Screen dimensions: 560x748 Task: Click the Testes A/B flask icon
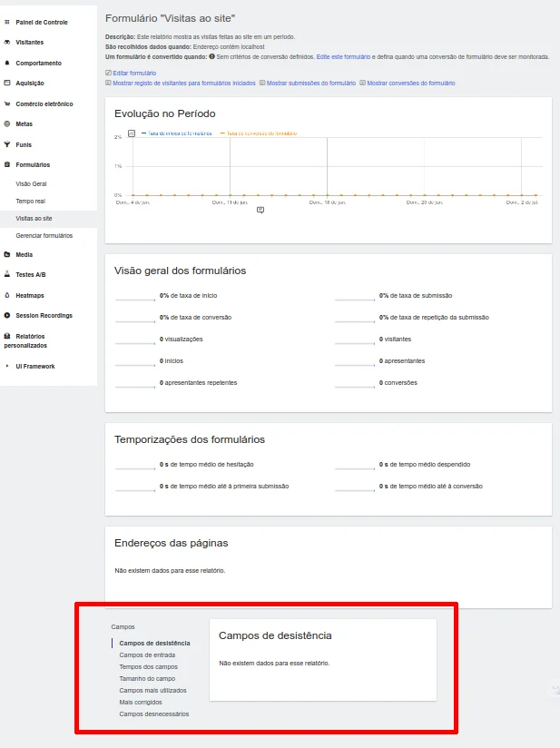tap(7, 275)
